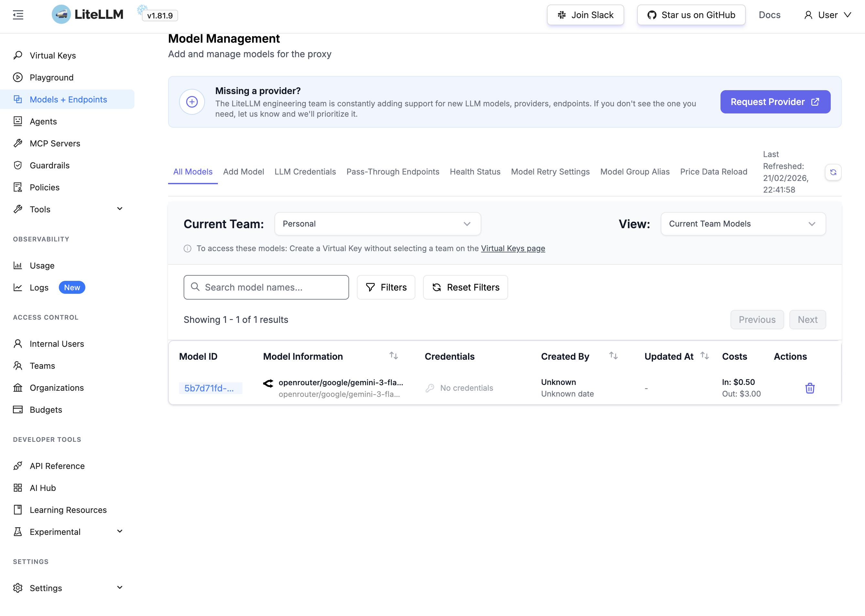
Task: Open Guardrails from sidebar
Action: pyautogui.click(x=49, y=165)
